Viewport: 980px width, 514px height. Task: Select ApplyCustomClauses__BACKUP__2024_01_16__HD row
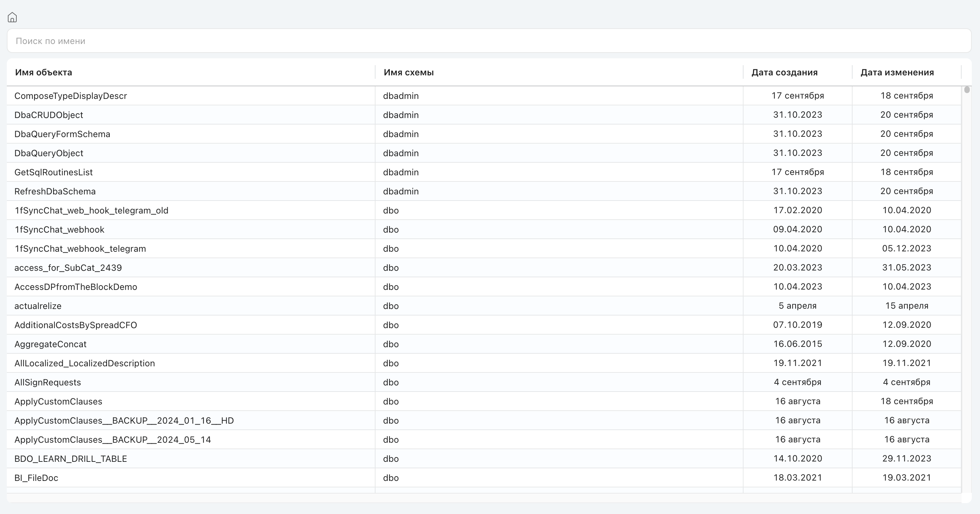click(484, 420)
